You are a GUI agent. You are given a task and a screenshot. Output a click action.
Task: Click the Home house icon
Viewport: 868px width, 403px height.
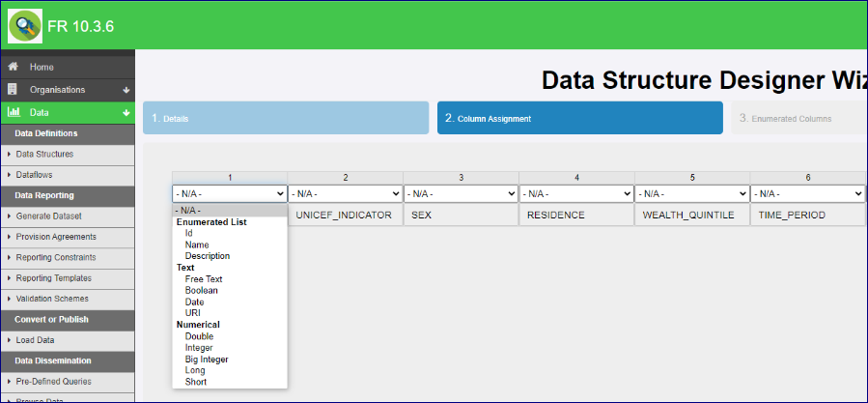click(x=14, y=68)
